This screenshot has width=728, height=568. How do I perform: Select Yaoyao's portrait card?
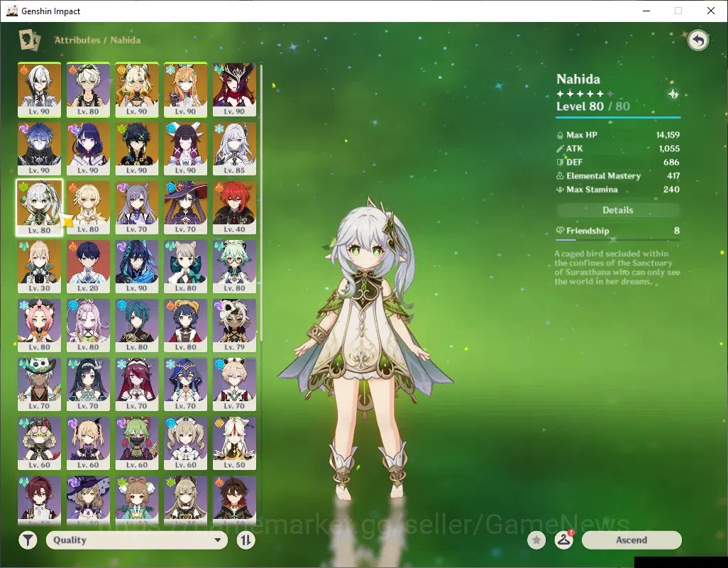[x=137, y=501]
